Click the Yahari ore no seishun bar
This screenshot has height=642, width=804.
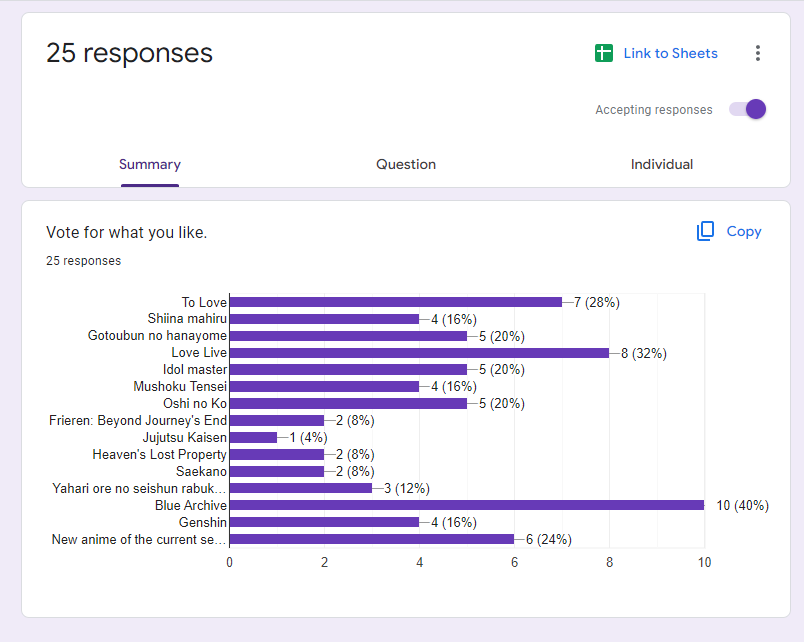point(300,488)
